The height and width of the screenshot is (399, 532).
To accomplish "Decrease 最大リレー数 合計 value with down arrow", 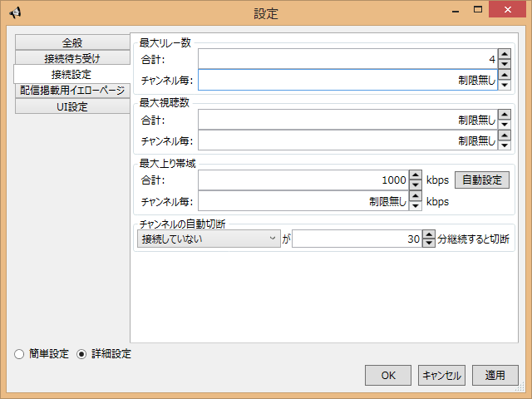I will pyautogui.click(x=505, y=64).
